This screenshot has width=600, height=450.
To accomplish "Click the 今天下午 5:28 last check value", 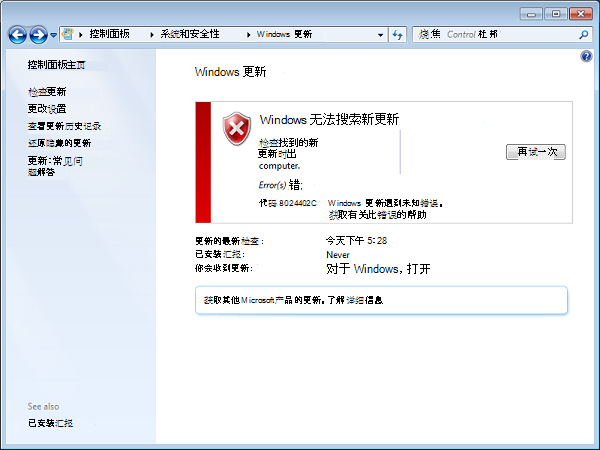I will click(x=357, y=241).
